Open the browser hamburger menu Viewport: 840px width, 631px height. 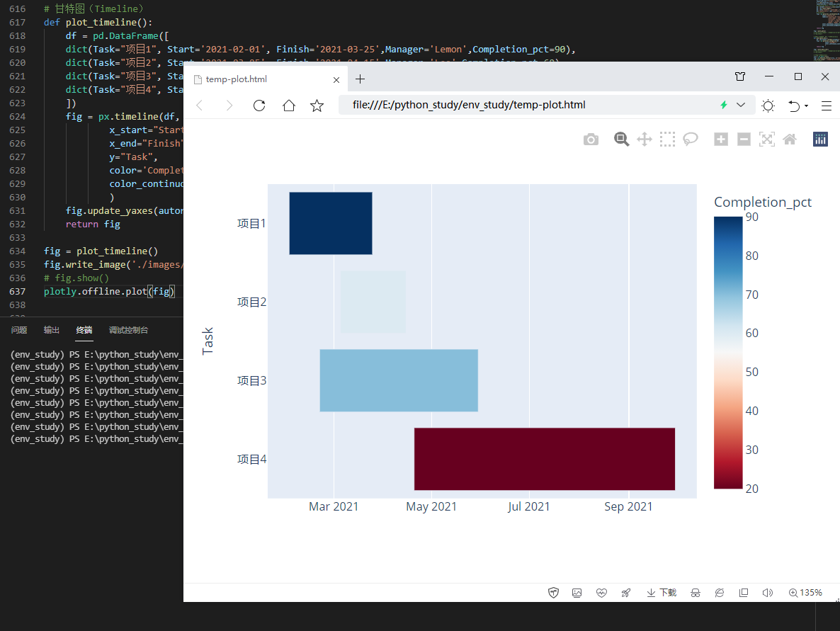point(827,105)
